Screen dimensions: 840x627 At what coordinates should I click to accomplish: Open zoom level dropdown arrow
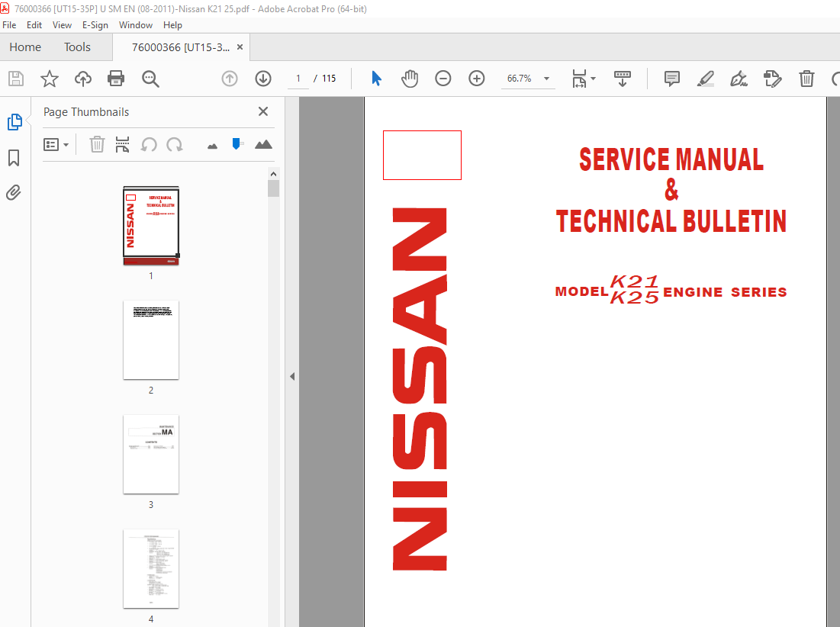click(x=546, y=79)
